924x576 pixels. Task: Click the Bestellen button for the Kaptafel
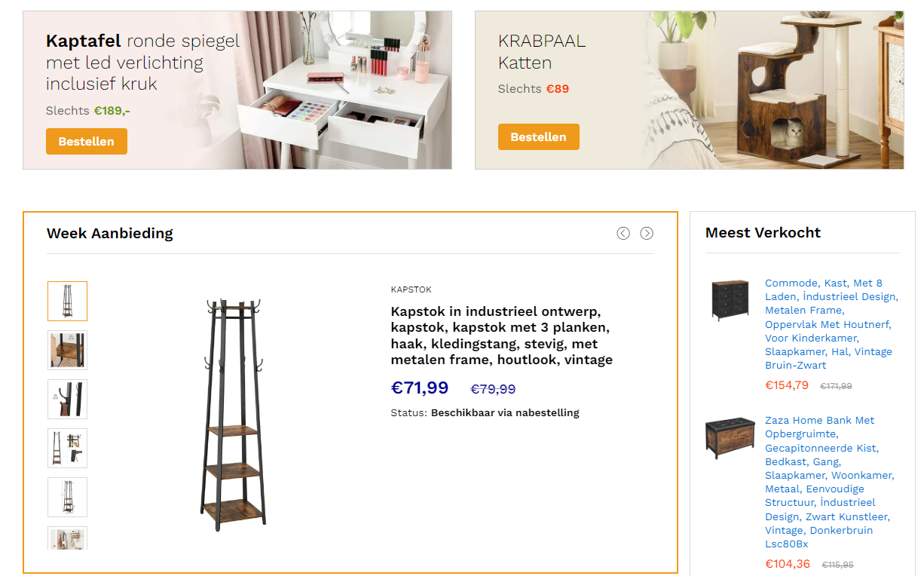(x=87, y=141)
